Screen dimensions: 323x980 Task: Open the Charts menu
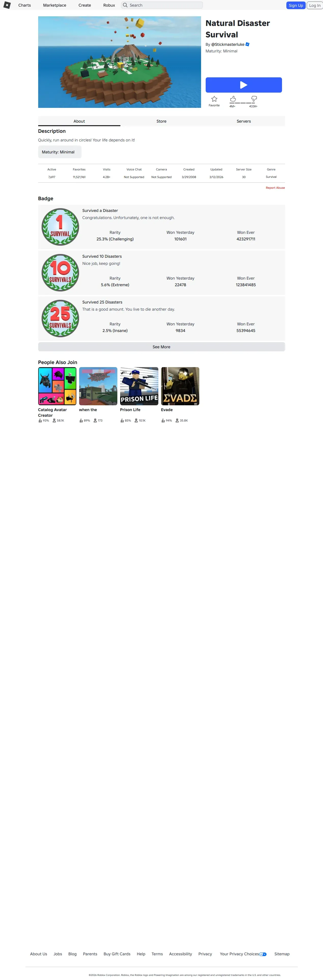(x=24, y=5)
